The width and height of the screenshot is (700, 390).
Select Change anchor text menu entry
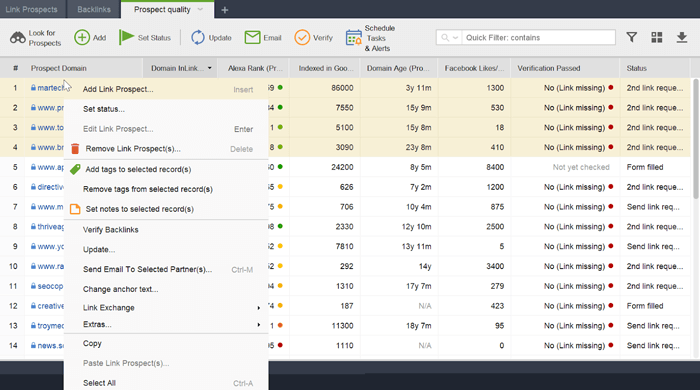167,289
